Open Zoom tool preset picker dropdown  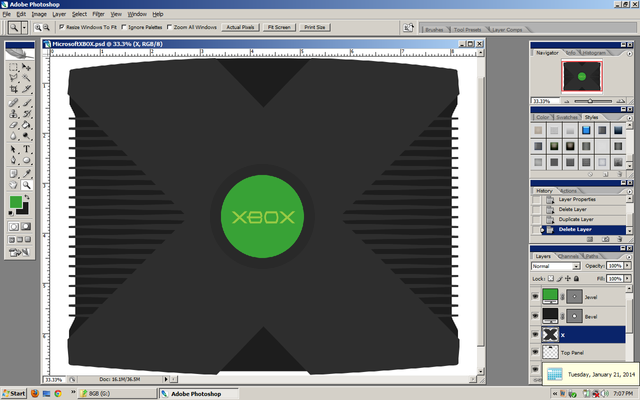[24, 27]
